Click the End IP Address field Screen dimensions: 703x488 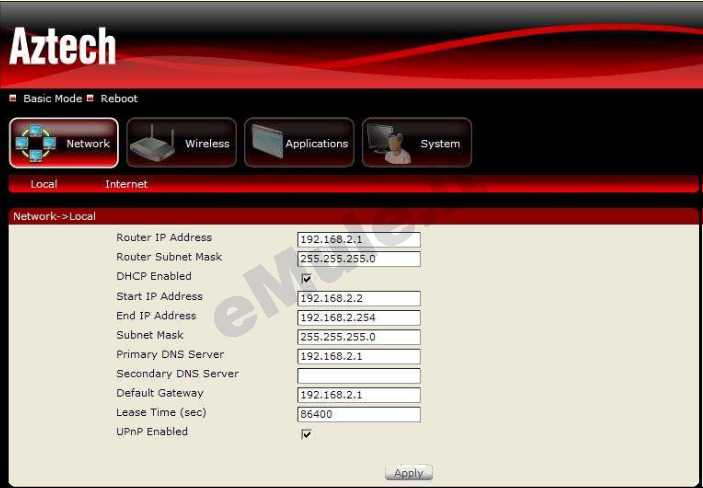359,318
